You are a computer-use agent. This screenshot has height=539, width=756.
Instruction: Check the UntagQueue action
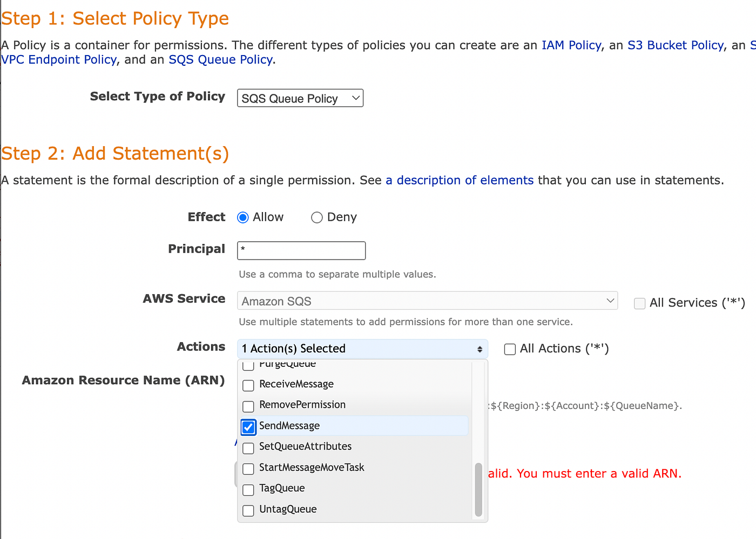pyautogui.click(x=248, y=510)
